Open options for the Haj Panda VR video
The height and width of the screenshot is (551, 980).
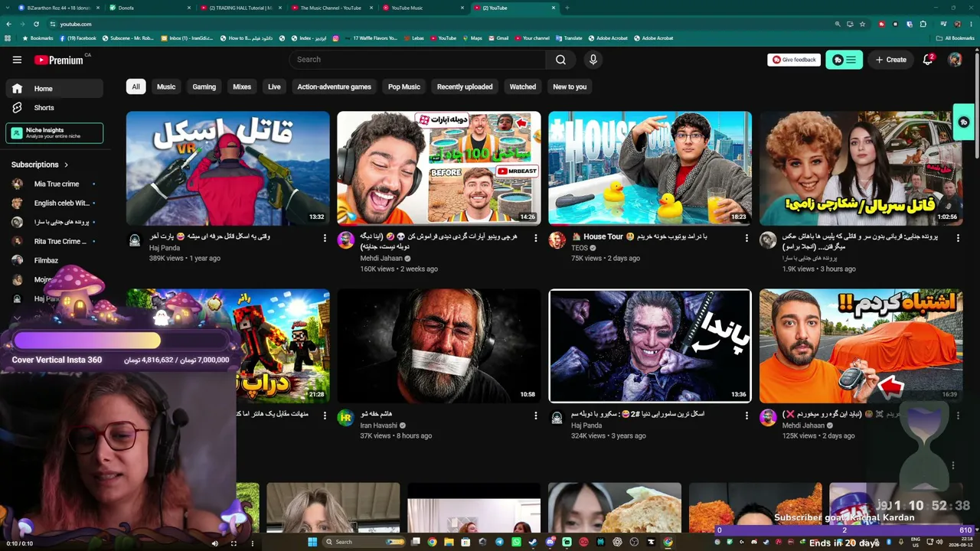tap(325, 238)
